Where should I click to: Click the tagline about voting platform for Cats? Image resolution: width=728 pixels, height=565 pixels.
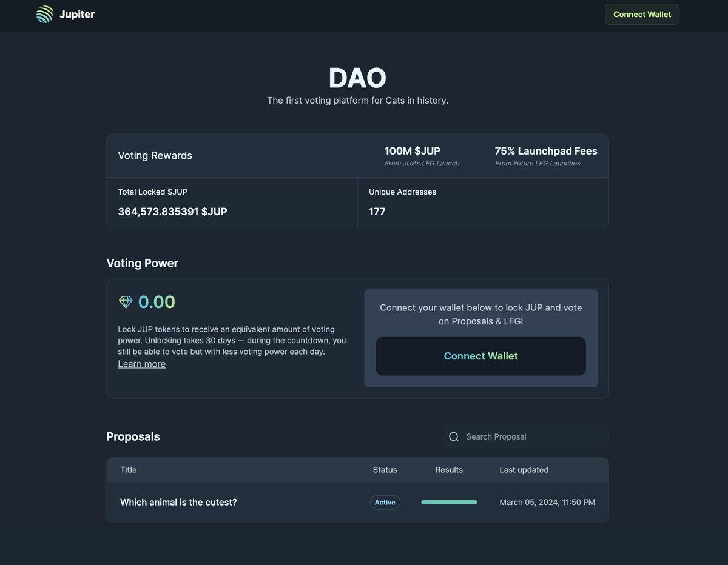tap(357, 100)
